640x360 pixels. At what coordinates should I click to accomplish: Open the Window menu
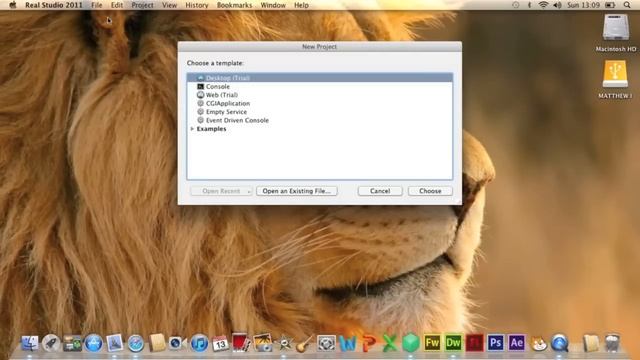pos(273,5)
